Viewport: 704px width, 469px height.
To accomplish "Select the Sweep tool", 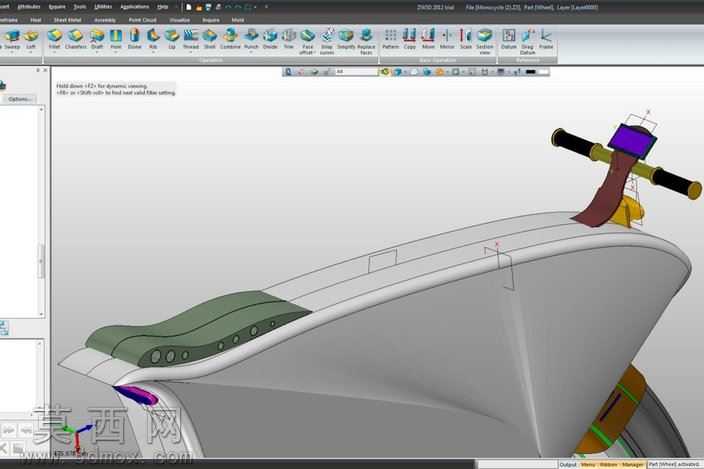I will point(12,39).
